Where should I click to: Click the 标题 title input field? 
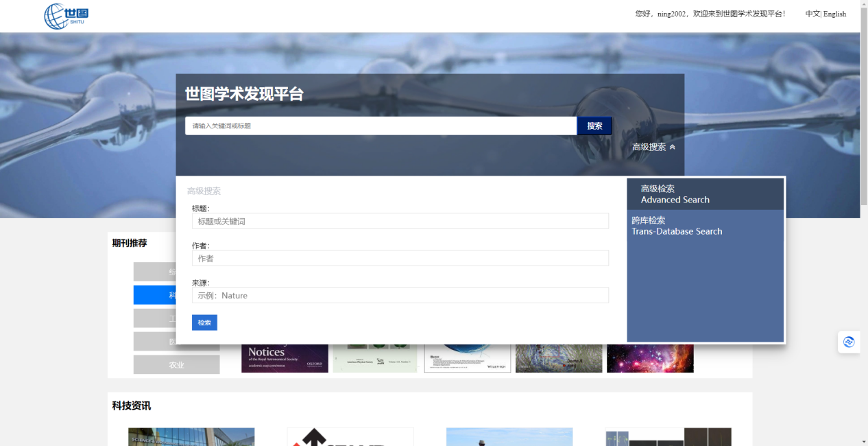click(400, 221)
